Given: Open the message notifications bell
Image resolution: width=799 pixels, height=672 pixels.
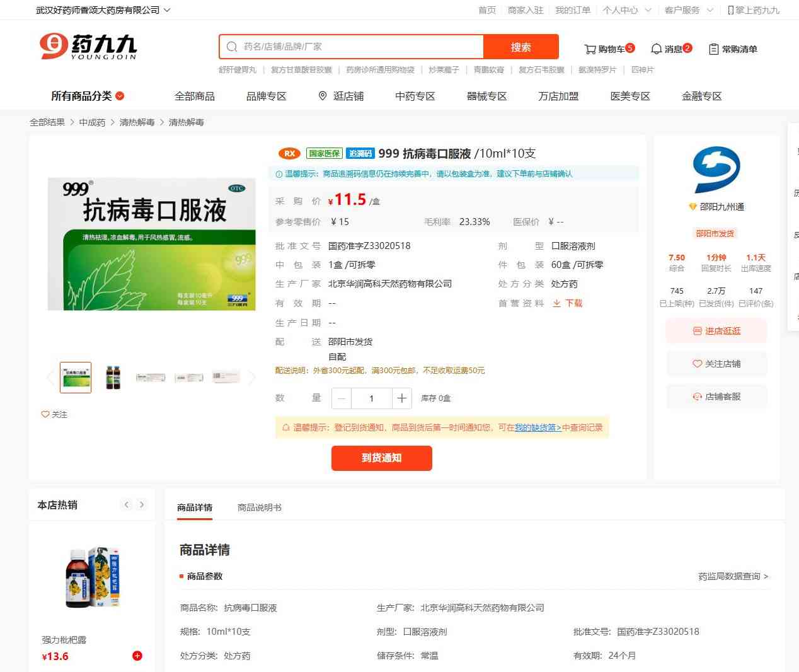Looking at the screenshot, I should pos(656,49).
